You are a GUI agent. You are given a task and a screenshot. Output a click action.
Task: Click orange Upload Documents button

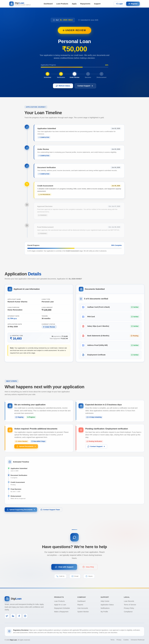[26, 446]
